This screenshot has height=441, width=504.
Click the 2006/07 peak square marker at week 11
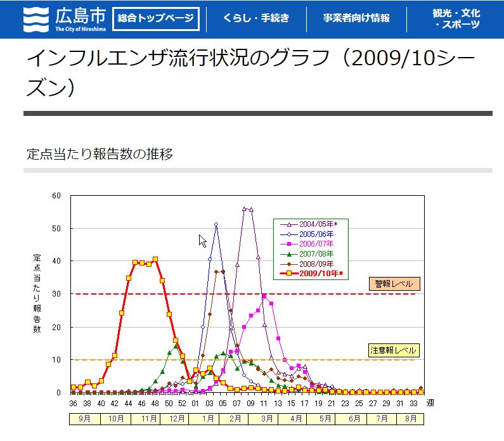pos(264,297)
